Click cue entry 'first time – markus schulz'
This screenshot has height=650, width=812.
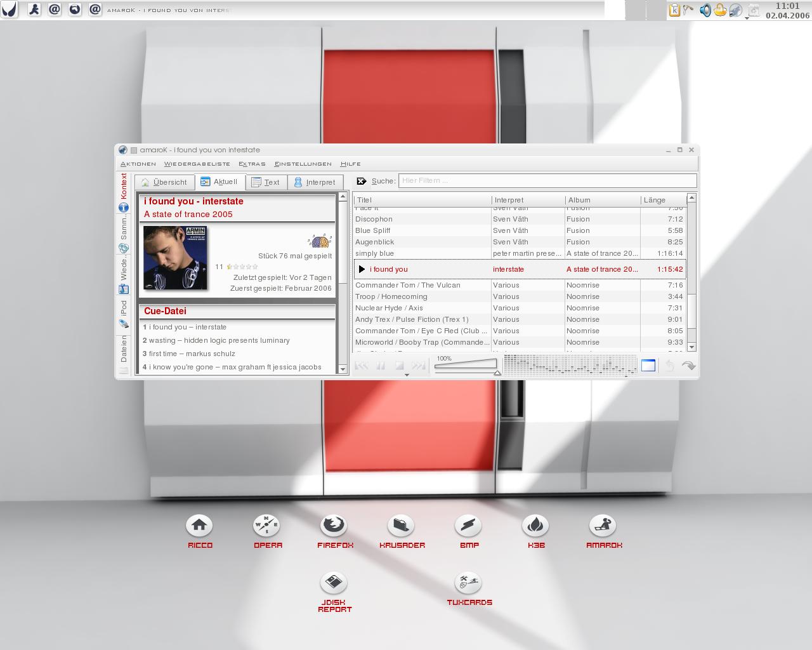point(189,354)
